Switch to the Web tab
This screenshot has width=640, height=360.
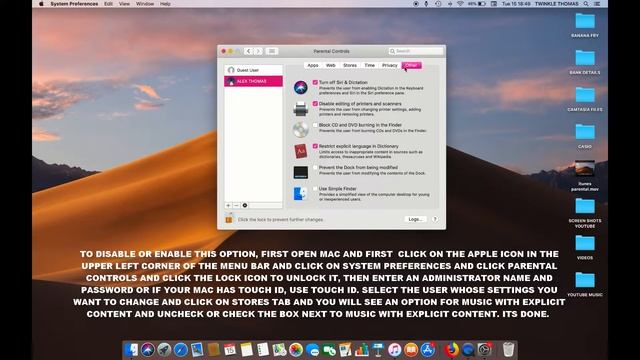(x=331, y=65)
